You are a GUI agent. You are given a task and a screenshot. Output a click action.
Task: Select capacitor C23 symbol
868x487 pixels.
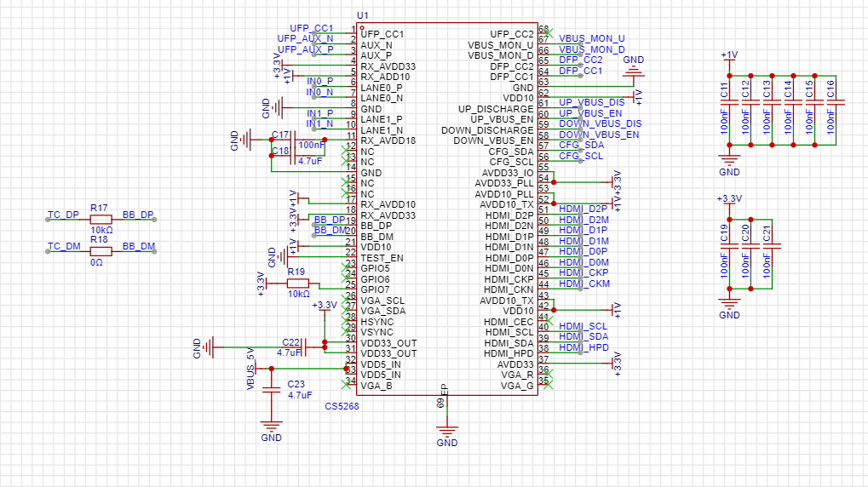pyautogui.click(x=271, y=390)
